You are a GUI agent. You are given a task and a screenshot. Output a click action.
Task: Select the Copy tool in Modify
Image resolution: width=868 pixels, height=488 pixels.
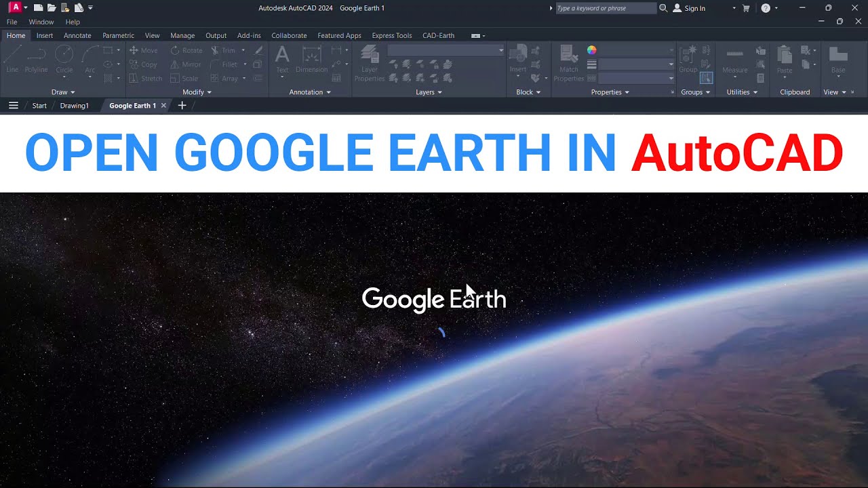tap(143, 64)
